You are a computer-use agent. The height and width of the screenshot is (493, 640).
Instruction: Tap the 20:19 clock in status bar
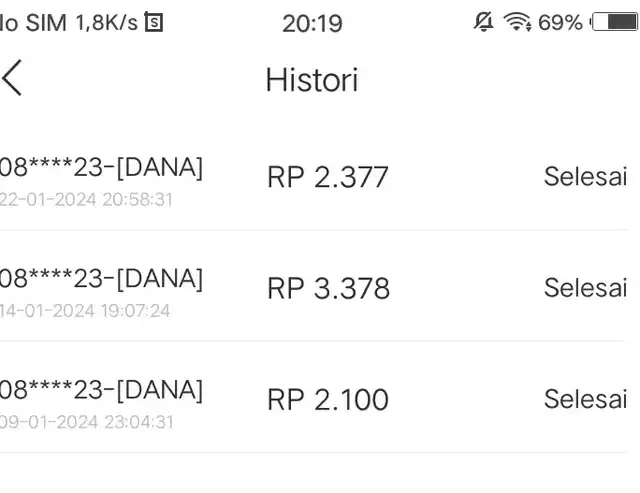[x=312, y=23]
